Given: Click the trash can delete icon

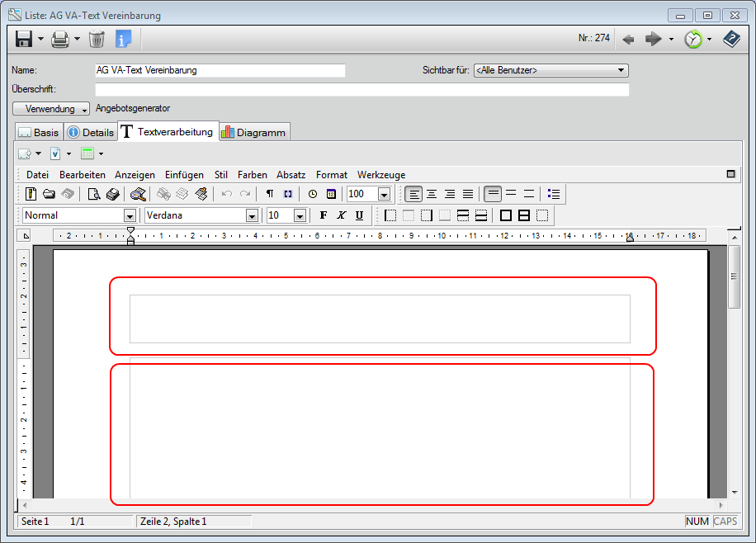Looking at the screenshot, I should point(97,39).
